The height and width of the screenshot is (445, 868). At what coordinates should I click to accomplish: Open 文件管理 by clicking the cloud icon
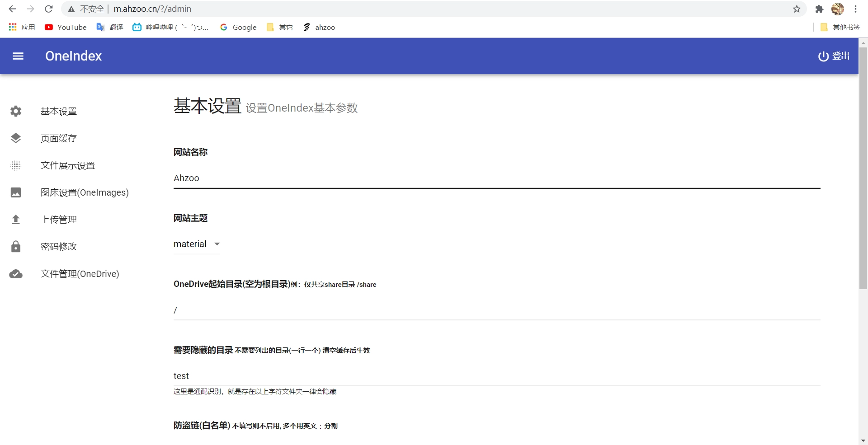(x=16, y=274)
